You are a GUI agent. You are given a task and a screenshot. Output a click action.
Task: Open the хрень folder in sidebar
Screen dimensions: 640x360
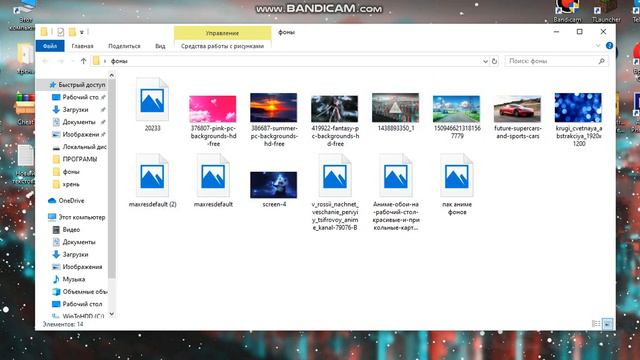(x=71, y=184)
